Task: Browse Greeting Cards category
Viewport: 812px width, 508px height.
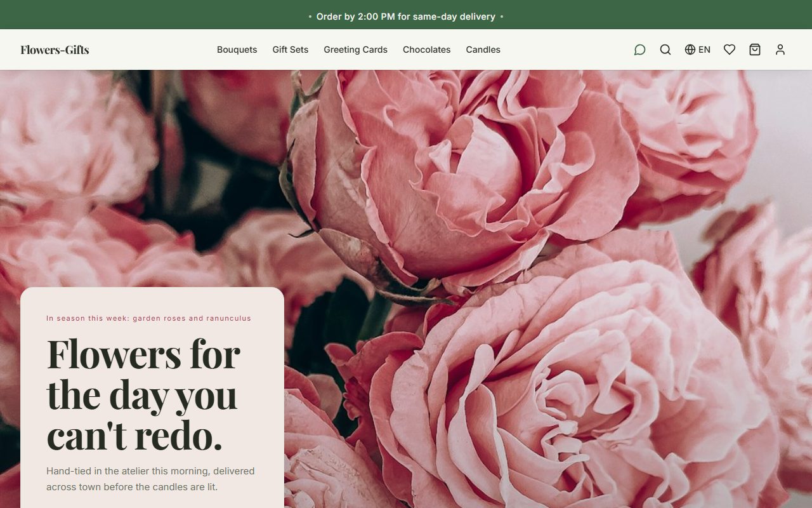Action: [355, 50]
